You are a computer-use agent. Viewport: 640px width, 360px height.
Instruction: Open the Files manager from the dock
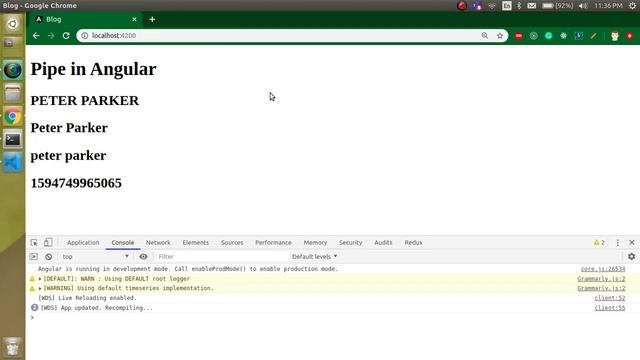[x=13, y=94]
